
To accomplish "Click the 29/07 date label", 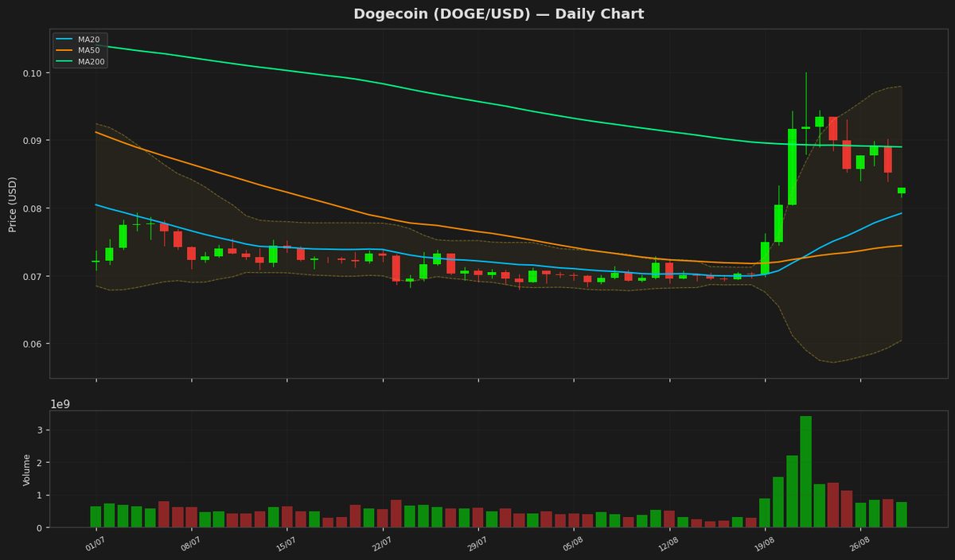I will click(476, 545).
